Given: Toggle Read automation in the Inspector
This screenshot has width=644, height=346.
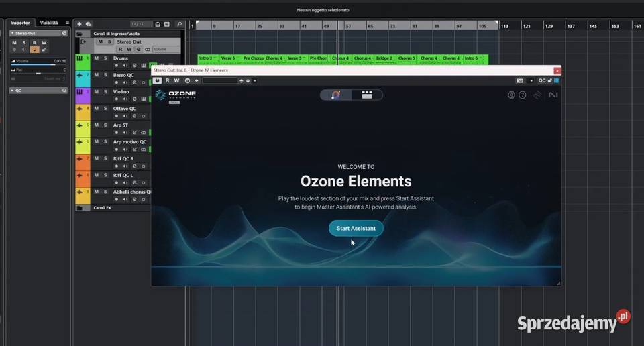Looking at the screenshot, I should (34, 43).
